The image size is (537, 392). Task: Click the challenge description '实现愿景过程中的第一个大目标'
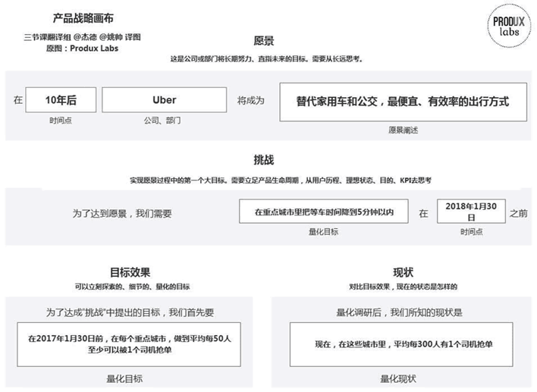pos(281,180)
